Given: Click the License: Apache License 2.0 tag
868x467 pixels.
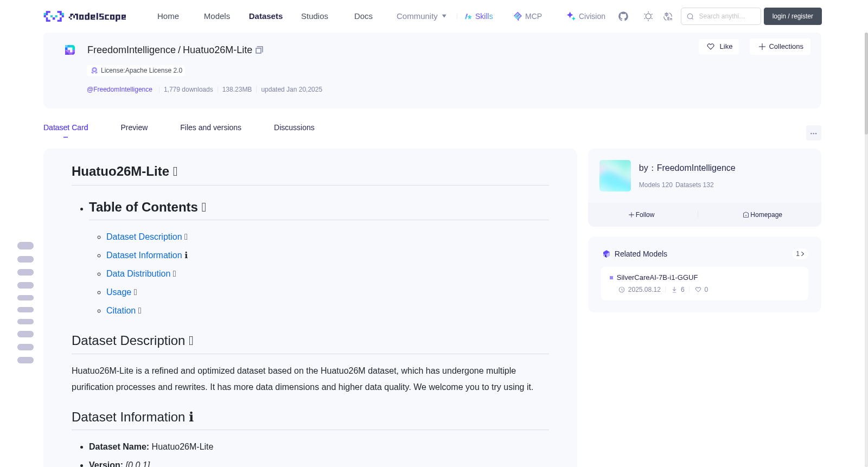Looking at the screenshot, I should 136,71.
